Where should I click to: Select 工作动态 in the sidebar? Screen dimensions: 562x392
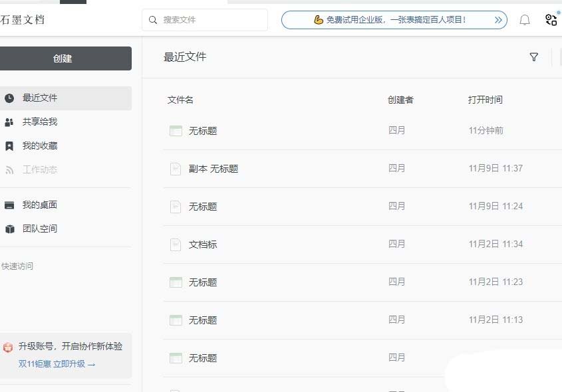(66, 169)
